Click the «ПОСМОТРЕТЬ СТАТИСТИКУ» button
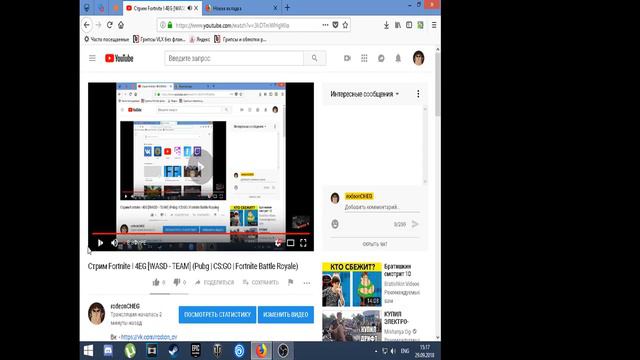 coord(217,314)
